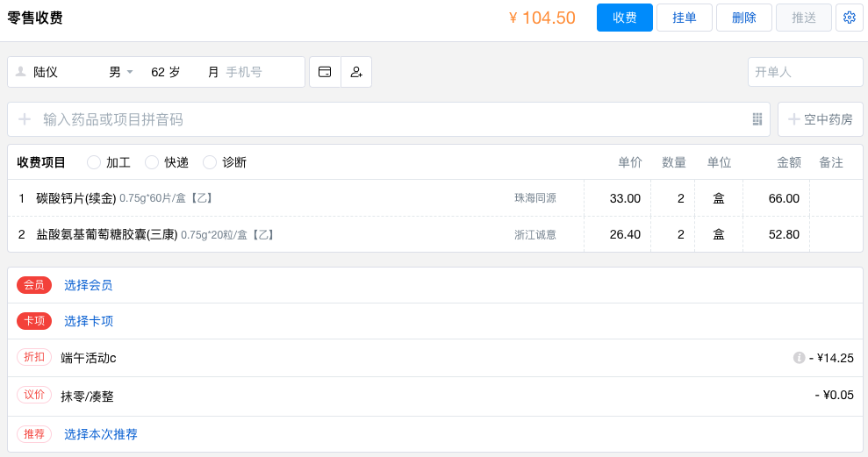Open the settings gear icon
Image resolution: width=868 pixels, height=457 pixels.
(849, 18)
